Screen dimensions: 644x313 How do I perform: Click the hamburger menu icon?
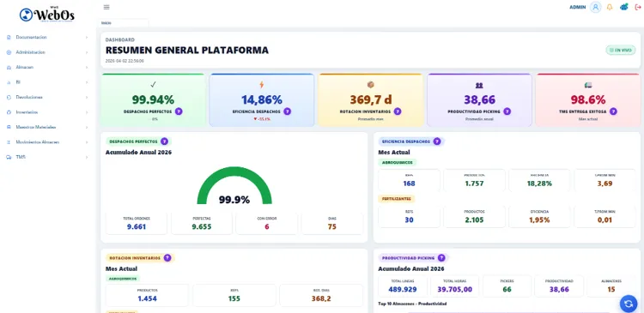tap(106, 7)
